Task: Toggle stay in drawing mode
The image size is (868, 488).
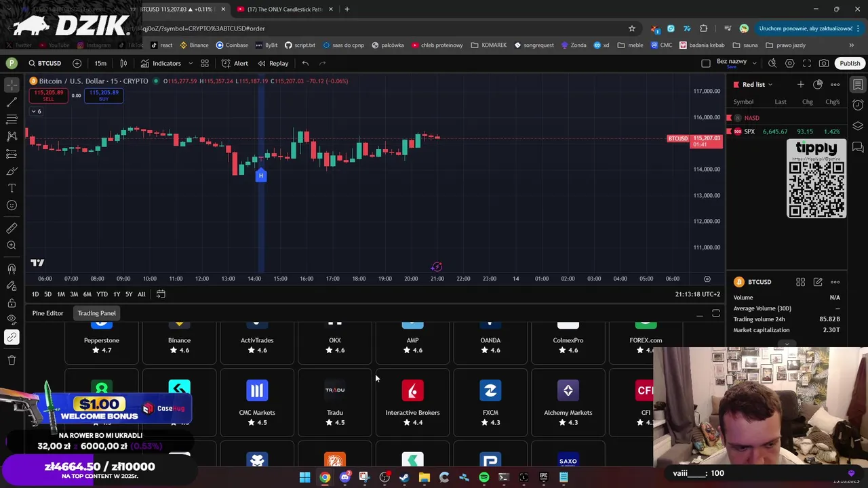Action: pos(12,286)
